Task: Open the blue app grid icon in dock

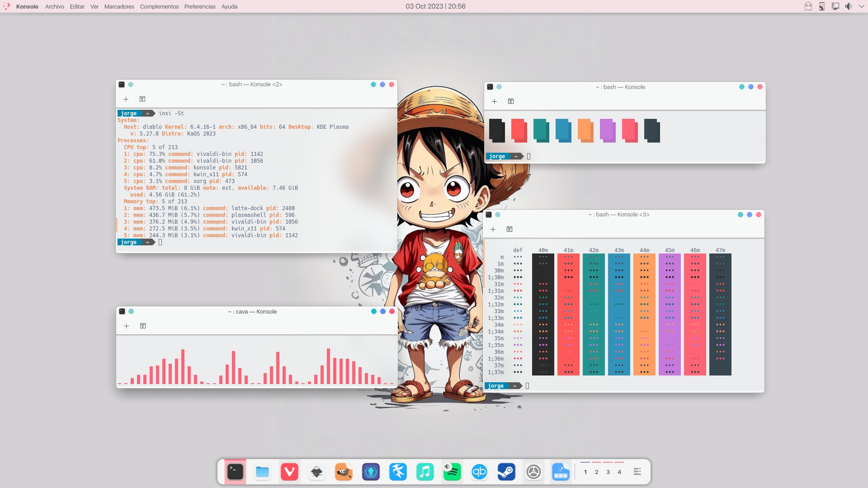Action: pyautogui.click(x=561, y=472)
